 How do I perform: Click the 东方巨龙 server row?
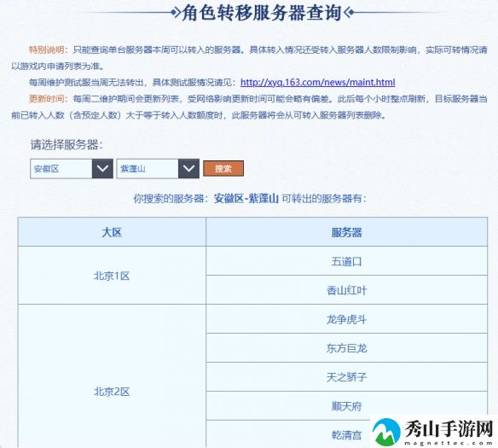[x=346, y=348]
